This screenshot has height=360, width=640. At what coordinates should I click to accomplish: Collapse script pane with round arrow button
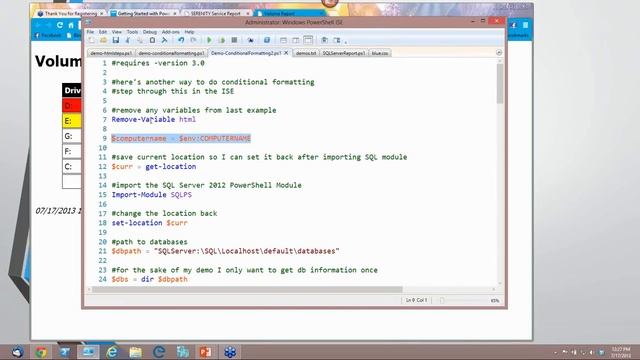499,53
